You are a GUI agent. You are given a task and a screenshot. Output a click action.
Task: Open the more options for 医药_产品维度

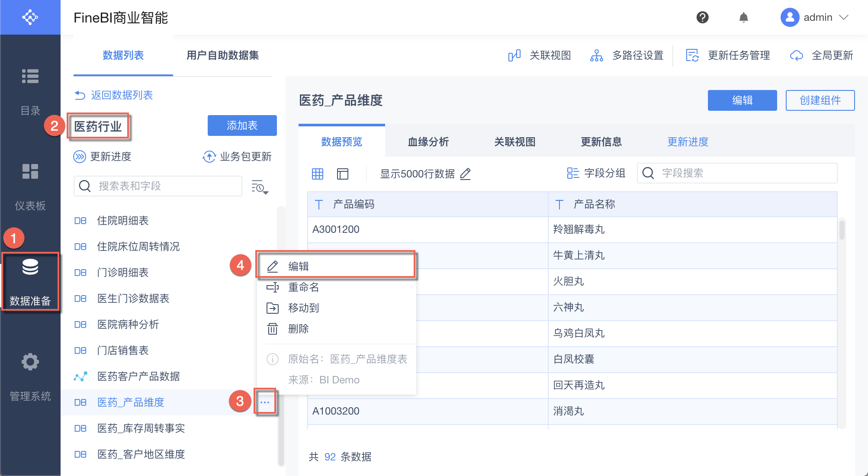[265, 402]
